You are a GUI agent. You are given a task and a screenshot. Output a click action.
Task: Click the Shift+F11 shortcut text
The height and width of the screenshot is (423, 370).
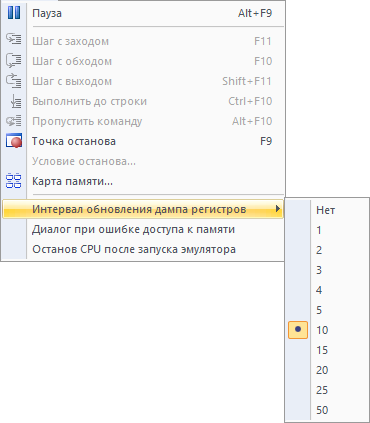247,81
